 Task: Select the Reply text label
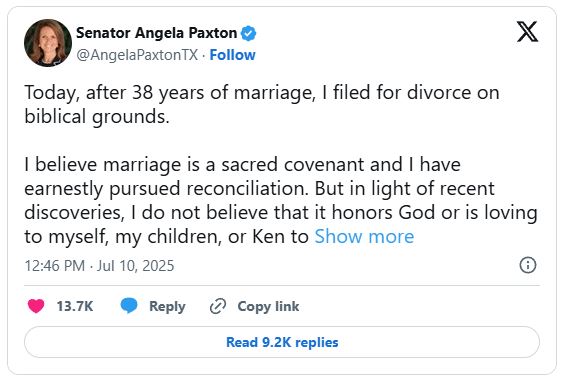(x=167, y=307)
